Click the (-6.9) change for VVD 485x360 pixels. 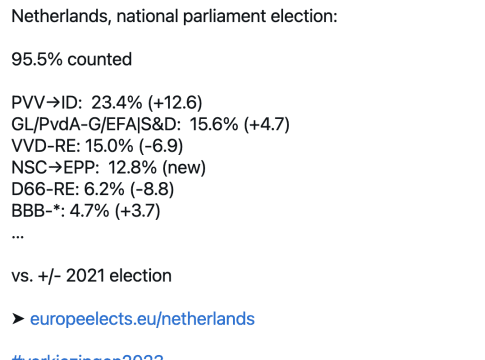pyautogui.click(x=161, y=146)
